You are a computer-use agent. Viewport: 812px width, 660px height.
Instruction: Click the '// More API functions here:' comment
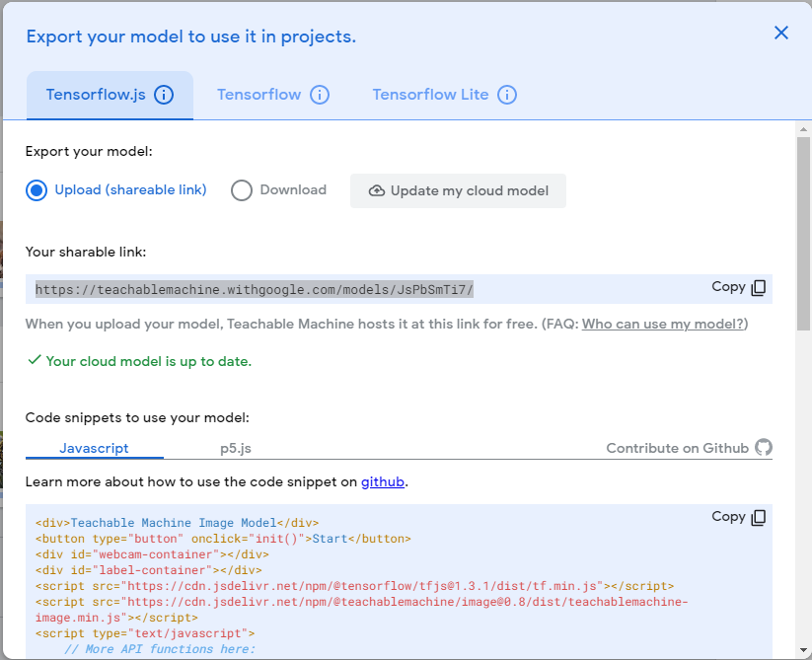click(160, 649)
